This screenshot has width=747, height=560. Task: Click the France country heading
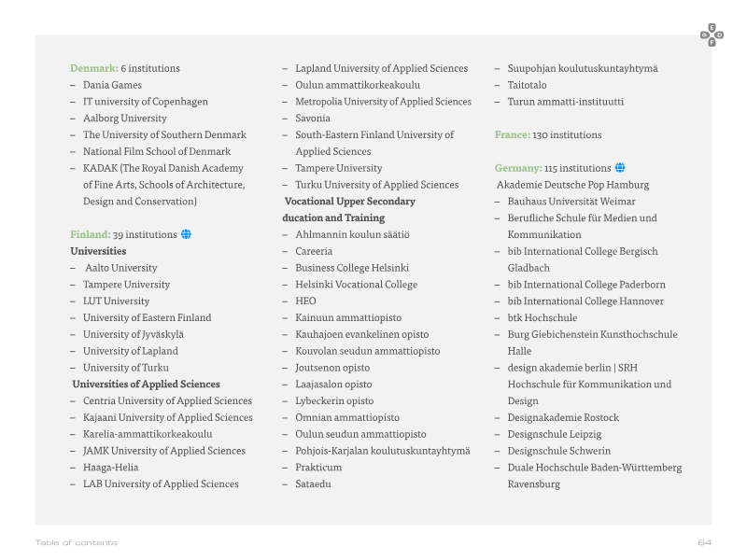pyautogui.click(x=512, y=134)
